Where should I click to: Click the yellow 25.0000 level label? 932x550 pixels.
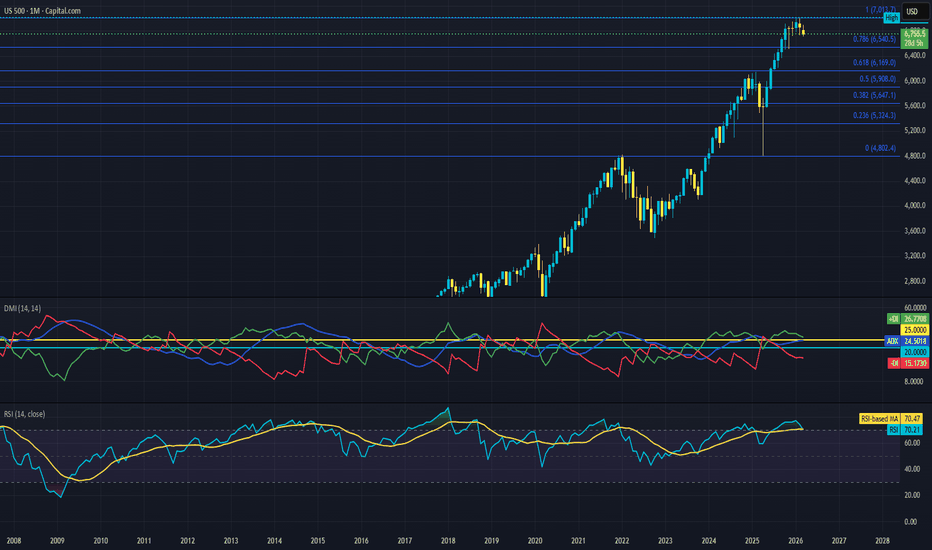click(915, 330)
